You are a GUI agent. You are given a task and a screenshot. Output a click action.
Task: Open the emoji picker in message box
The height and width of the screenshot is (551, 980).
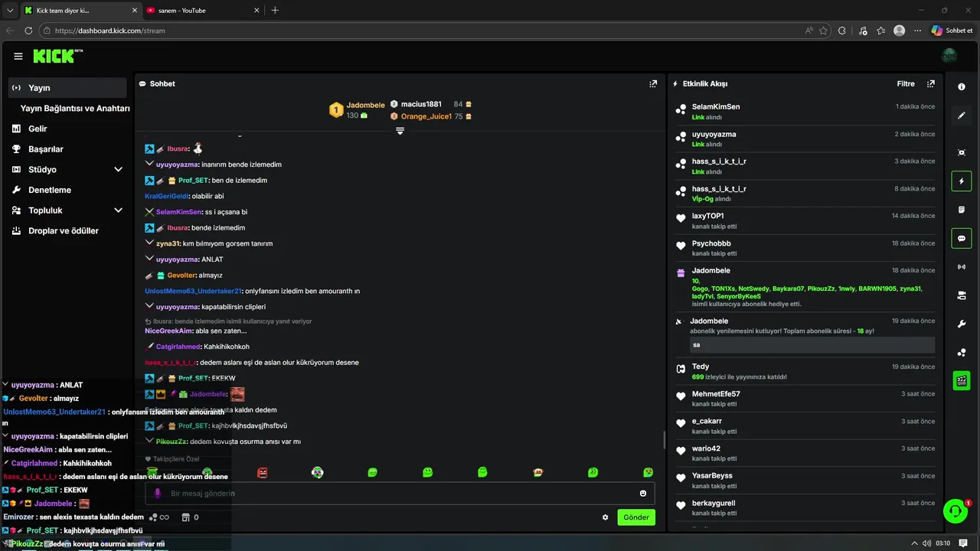point(643,494)
